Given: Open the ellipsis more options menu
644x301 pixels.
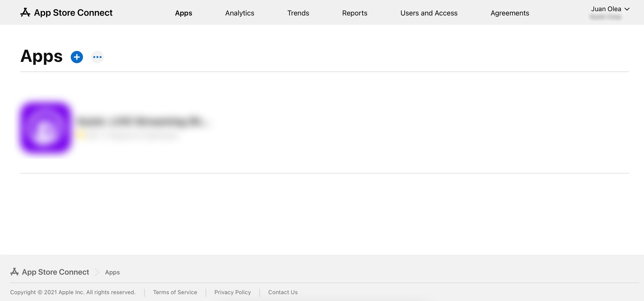Looking at the screenshot, I should [x=97, y=57].
